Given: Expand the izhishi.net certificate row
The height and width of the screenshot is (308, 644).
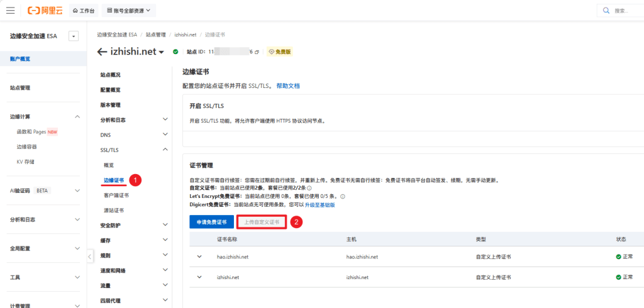Looking at the screenshot, I should click(199, 277).
